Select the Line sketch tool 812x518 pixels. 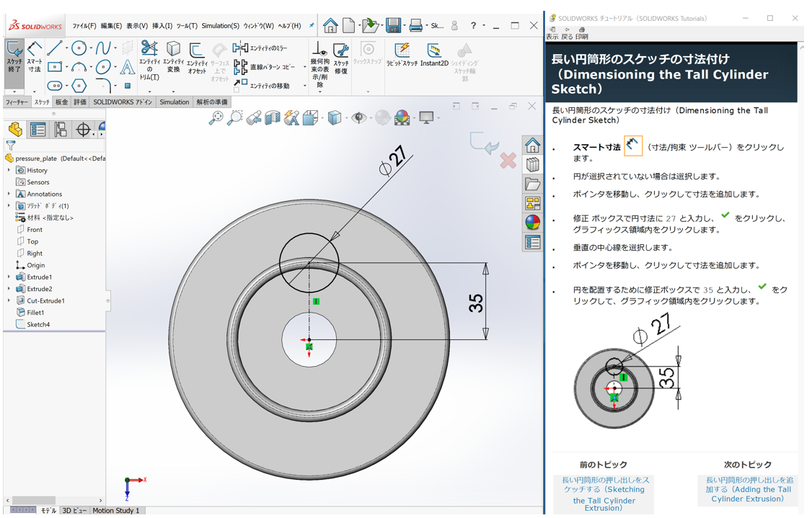(x=54, y=48)
